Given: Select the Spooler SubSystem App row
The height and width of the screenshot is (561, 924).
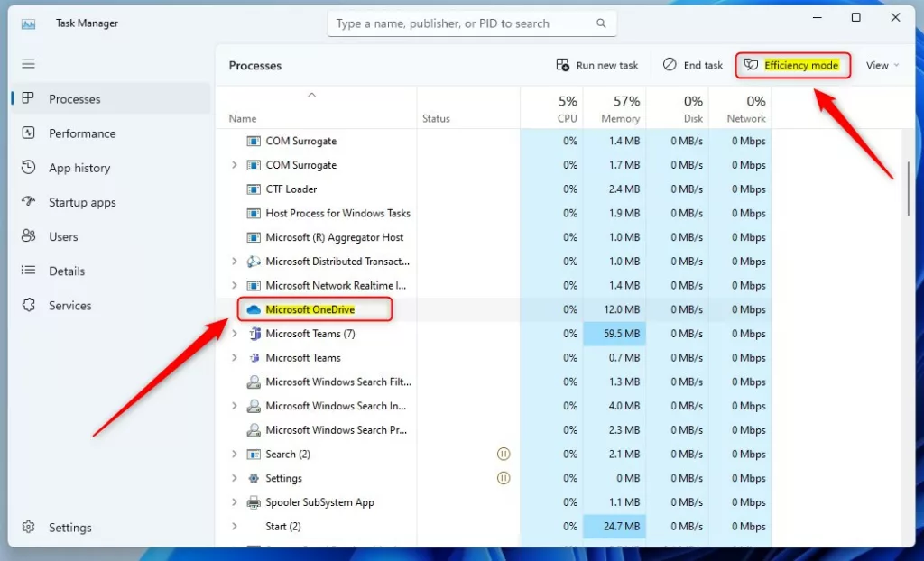Looking at the screenshot, I should pyautogui.click(x=494, y=502).
